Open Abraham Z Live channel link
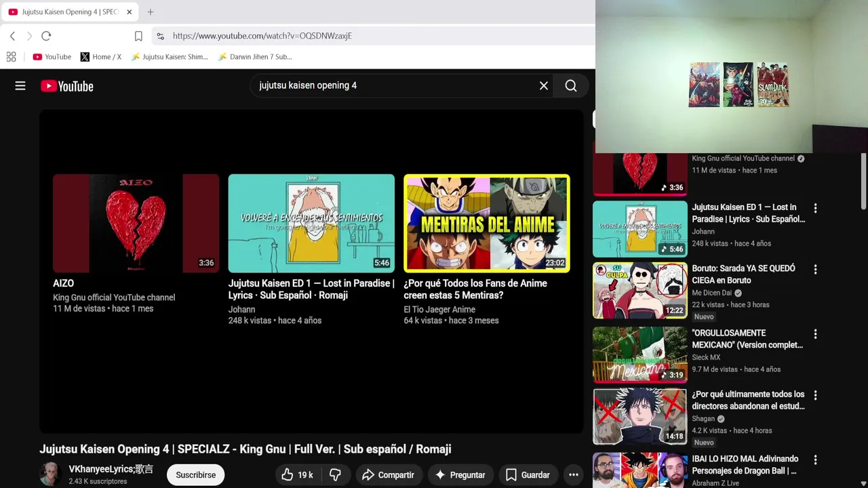The width and height of the screenshot is (868, 488). (x=715, y=483)
